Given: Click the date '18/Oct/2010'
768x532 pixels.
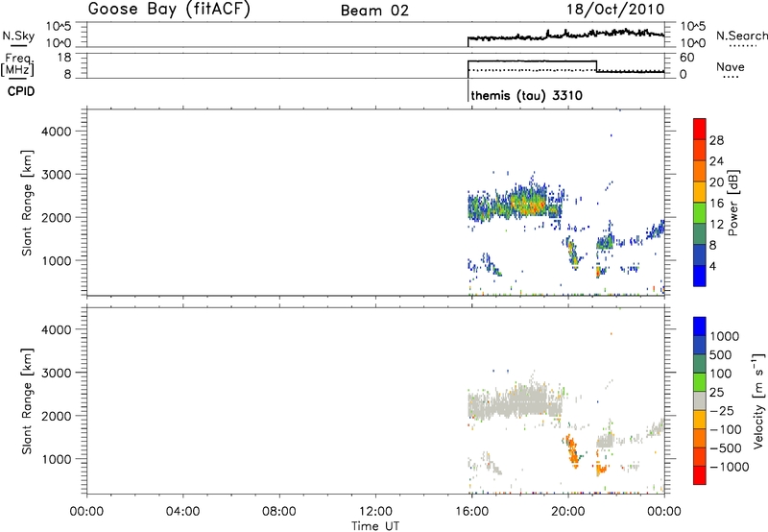Looking at the screenshot, I should click(x=615, y=10).
